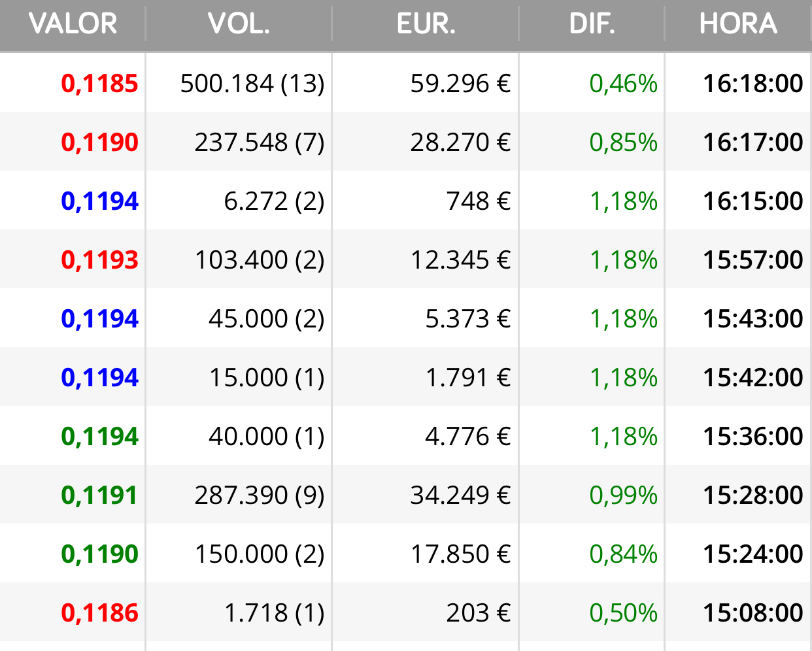Select the red 0,1193 price value

[99, 260]
